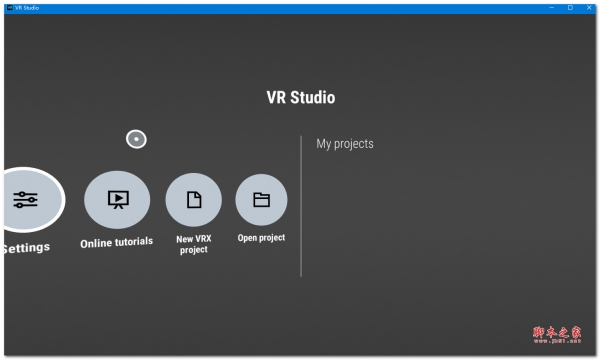Click the Settings label text

26,248
